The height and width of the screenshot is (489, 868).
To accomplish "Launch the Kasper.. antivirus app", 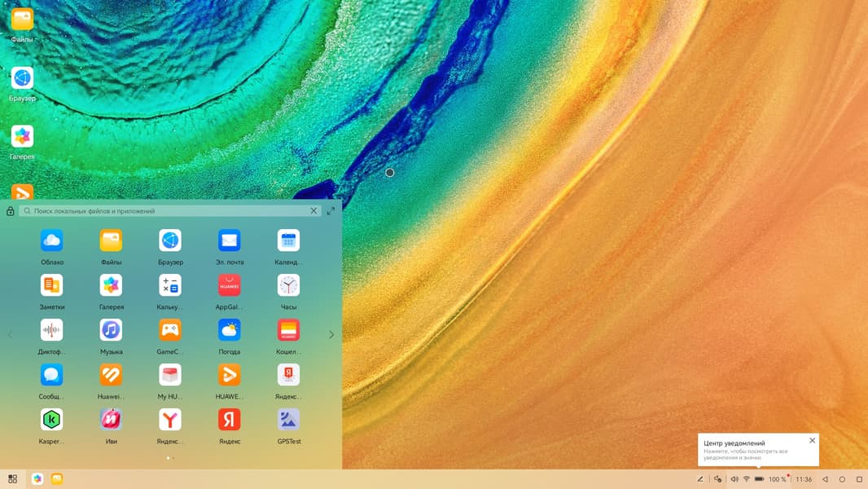I will pos(51,421).
